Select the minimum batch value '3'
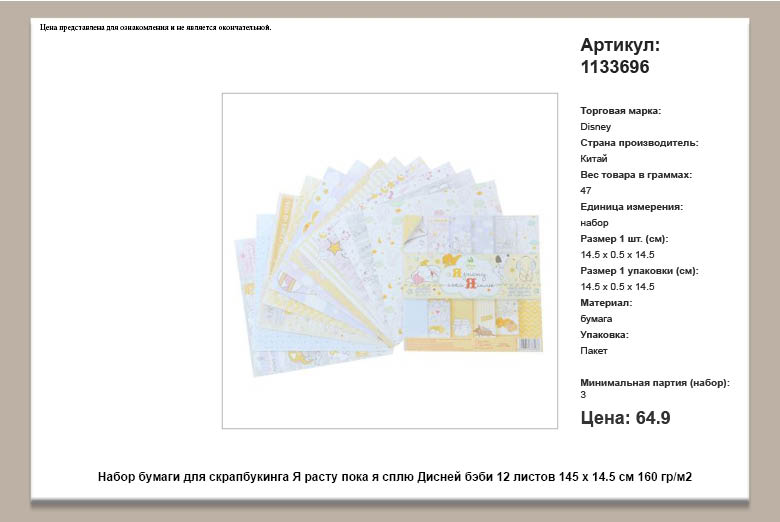The height and width of the screenshot is (522, 780). (583, 395)
